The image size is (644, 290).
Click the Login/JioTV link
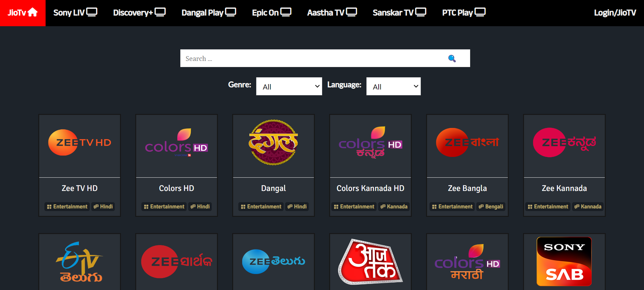pyautogui.click(x=615, y=13)
